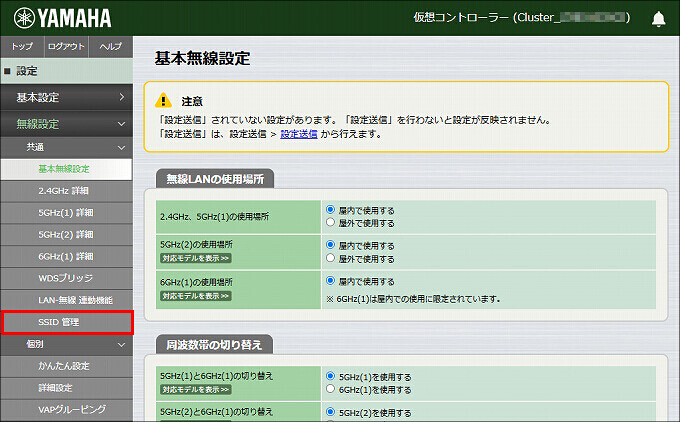The height and width of the screenshot is (422, 680).
Task: Click the 周波数帯の切り替え section heading
Action: tap(214, 345)
